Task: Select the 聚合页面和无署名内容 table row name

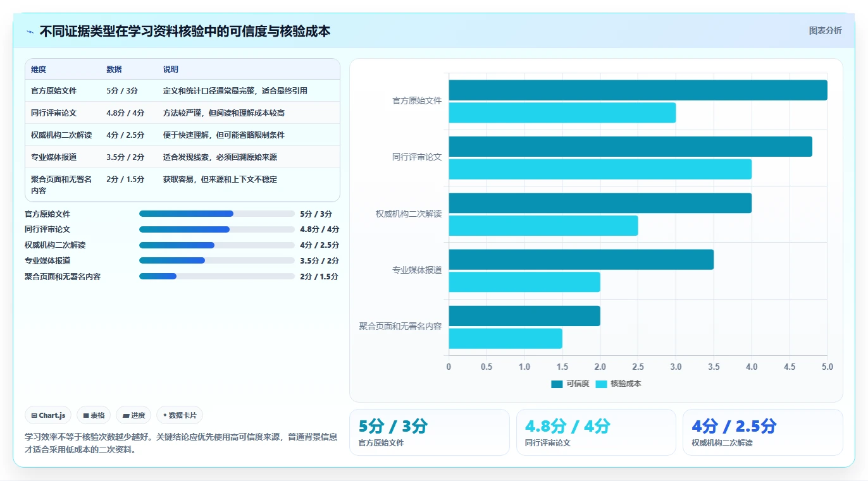Action: [61, 185]
